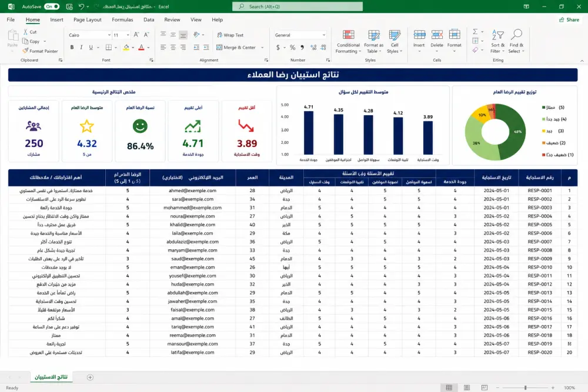
Task: Switch to the Review tab
Action: pos(172,19)
